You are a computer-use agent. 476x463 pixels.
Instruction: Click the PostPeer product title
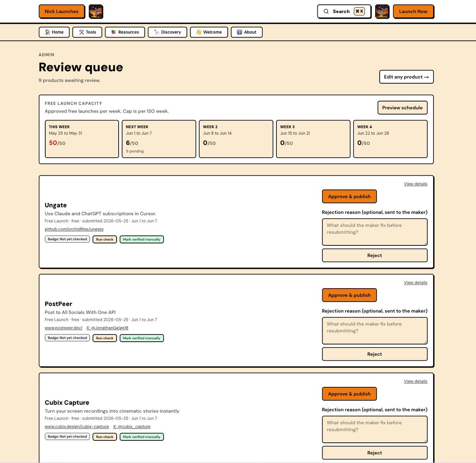click(58, 304)
